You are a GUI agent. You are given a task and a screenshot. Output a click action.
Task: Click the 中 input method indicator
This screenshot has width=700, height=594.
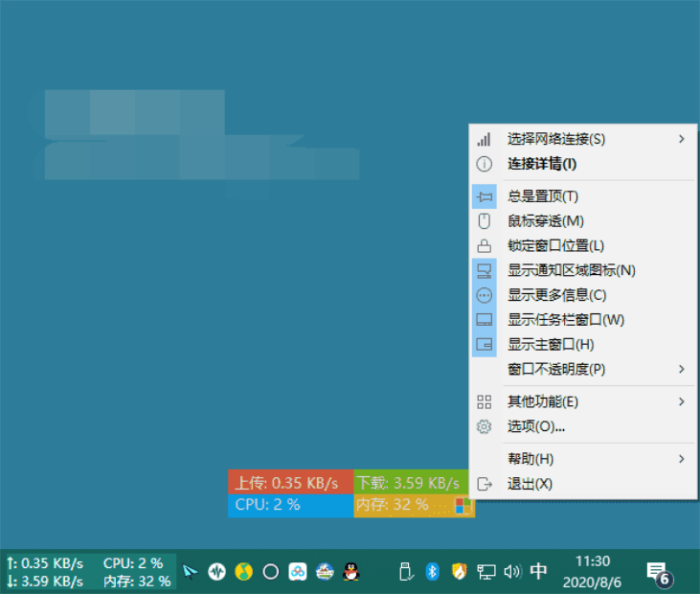[x=538, y=571]
